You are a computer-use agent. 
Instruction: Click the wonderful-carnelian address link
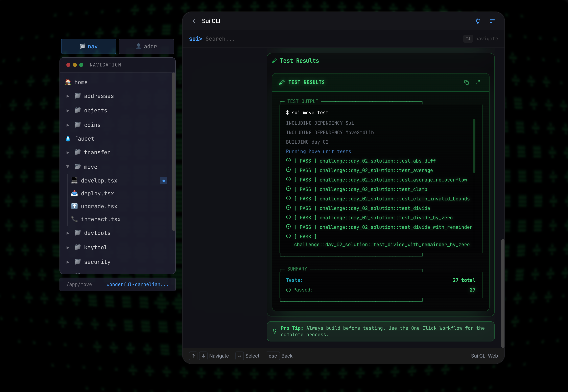[x=137, y=284]
